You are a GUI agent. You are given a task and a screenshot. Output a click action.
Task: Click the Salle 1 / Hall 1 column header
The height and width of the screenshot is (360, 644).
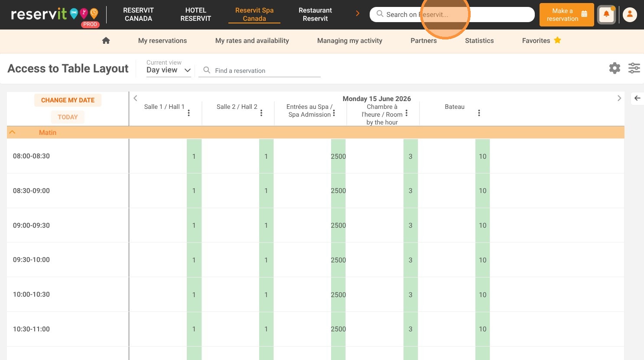pos(164,107)
